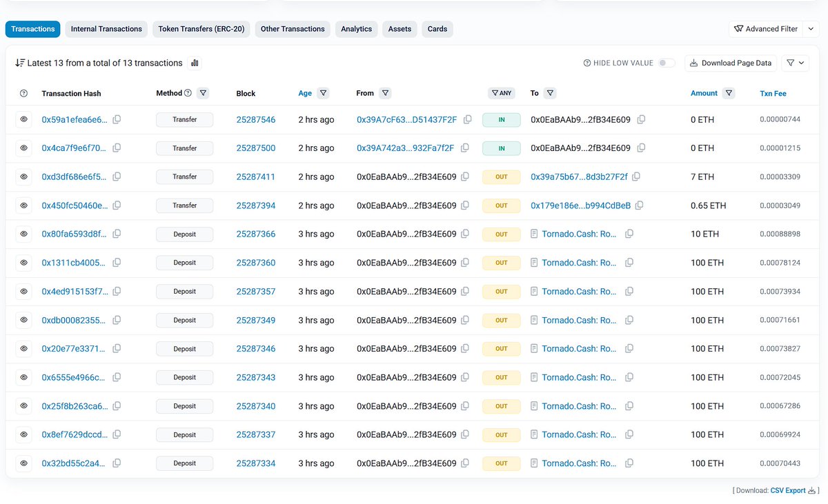Open the Other Transactions tab
The height and width of the screenshot is (504, 828).
coord(293,29)
